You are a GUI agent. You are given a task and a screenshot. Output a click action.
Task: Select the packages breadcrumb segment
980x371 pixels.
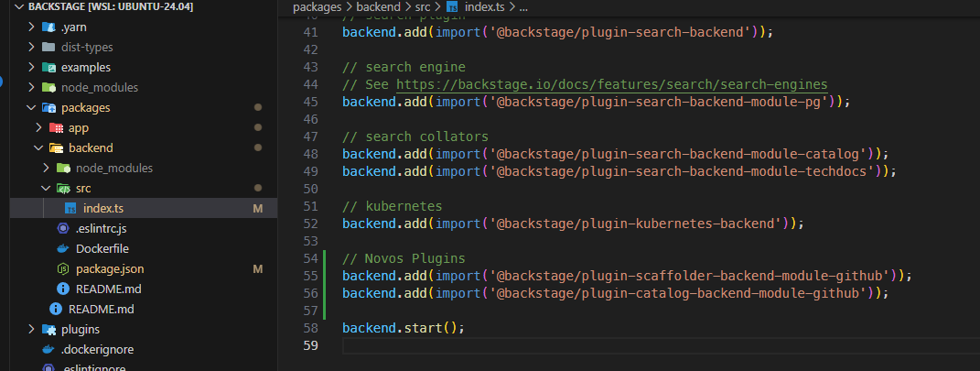click(317, 7)
